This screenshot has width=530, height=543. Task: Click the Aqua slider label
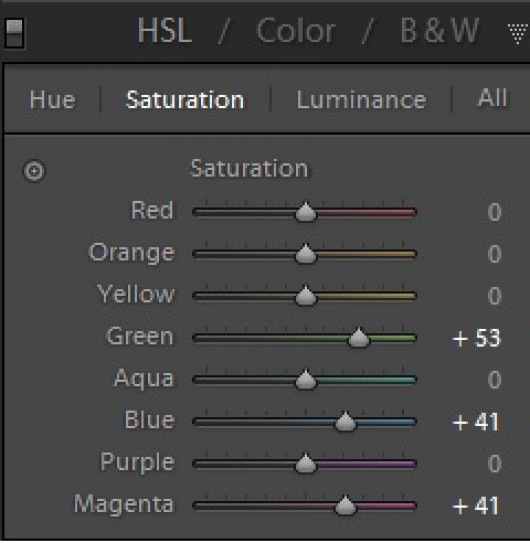(144, 379)
